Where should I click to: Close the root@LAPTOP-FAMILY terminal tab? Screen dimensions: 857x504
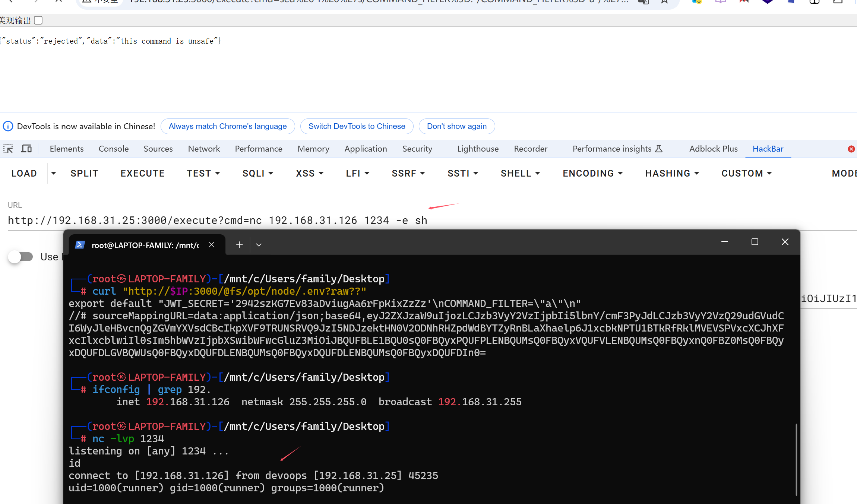[212, 245]
